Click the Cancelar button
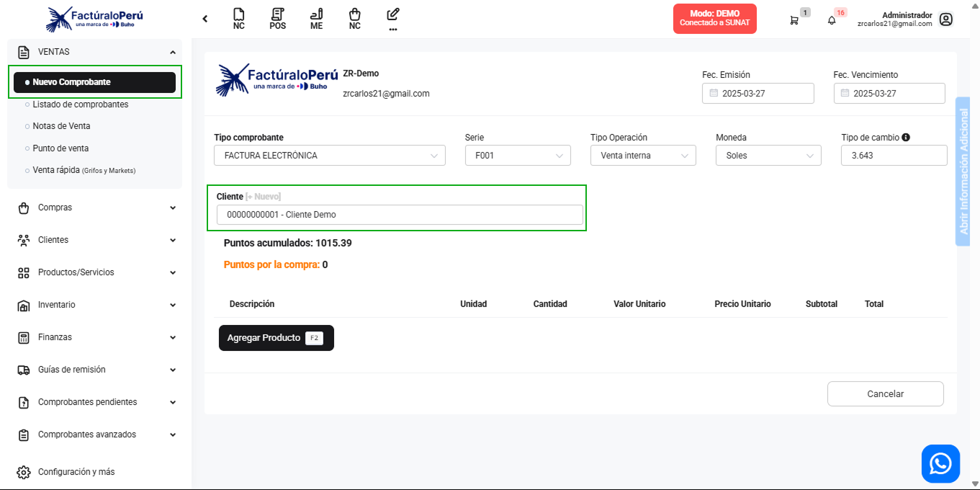Viewport: 980px width, 490px height. [885, 393]
